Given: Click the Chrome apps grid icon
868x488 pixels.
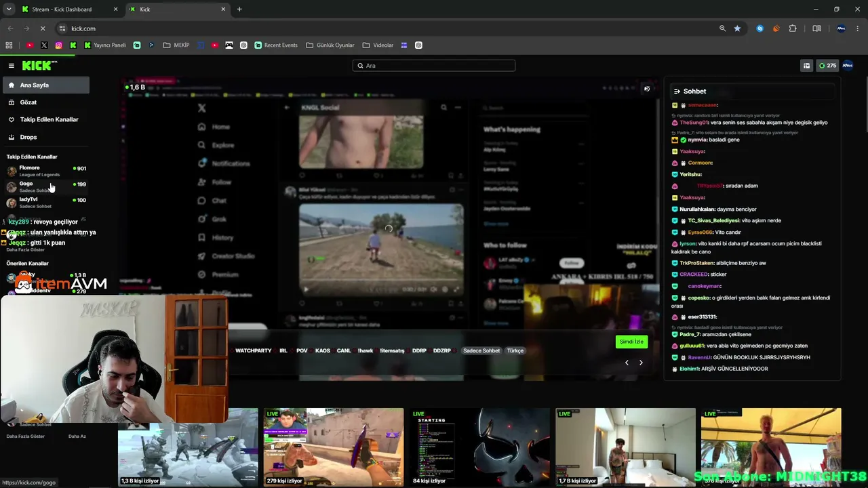Looking at the screenshot, I should (9, 45).
